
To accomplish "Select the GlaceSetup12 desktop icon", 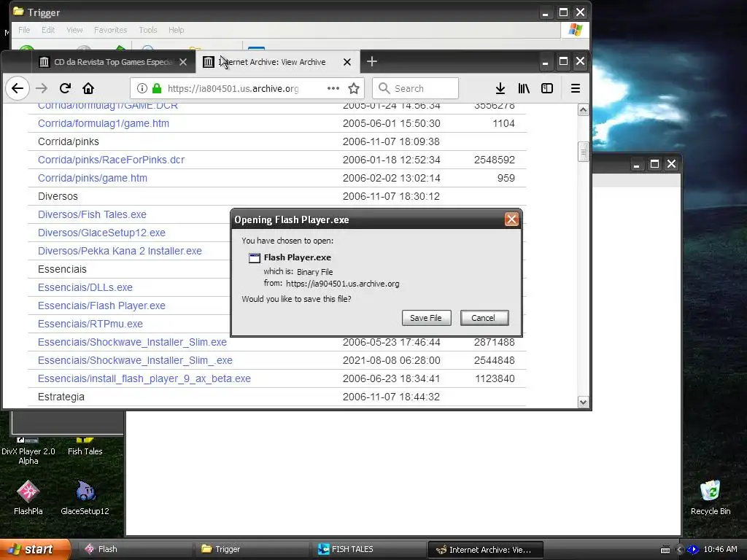I will [85, 497].
